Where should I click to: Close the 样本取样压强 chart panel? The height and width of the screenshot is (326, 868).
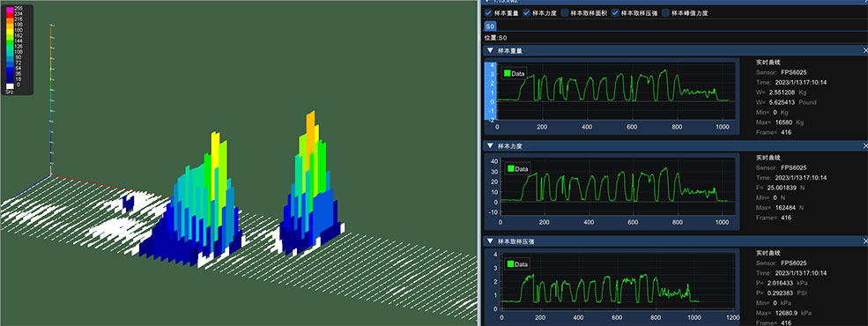click(864, 241)
